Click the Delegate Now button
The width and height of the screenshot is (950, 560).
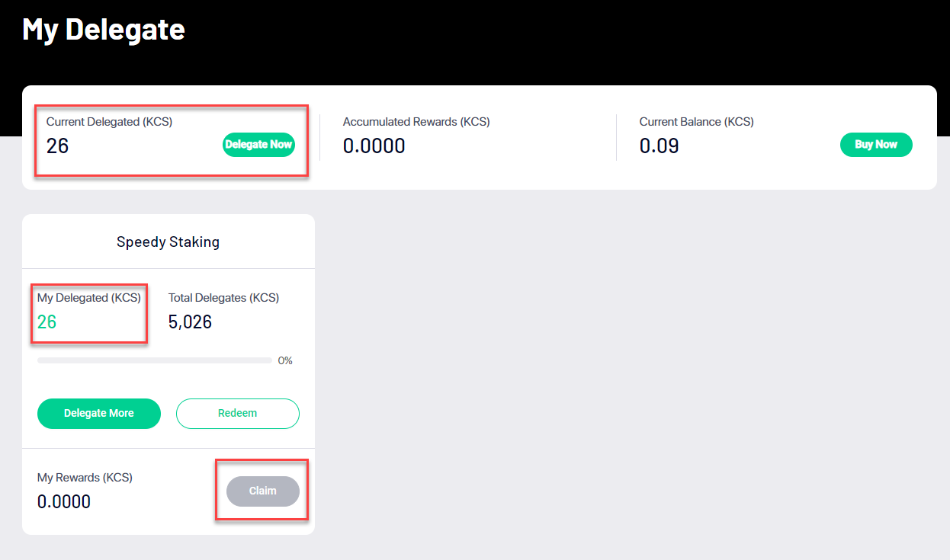tap(258, 145)
